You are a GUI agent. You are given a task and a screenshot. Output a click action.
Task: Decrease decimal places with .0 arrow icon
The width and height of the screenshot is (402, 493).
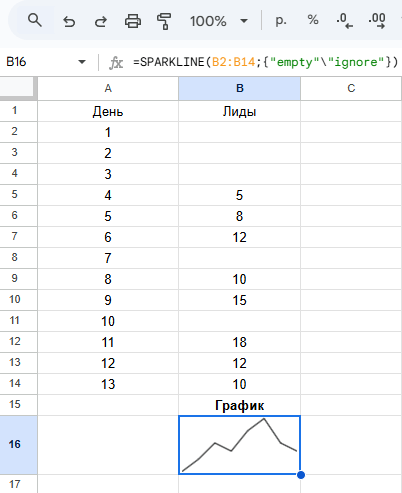tap(344, 21)
